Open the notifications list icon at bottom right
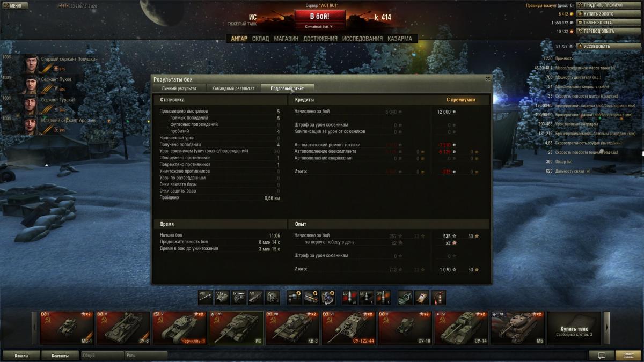 tap(628, 355)
